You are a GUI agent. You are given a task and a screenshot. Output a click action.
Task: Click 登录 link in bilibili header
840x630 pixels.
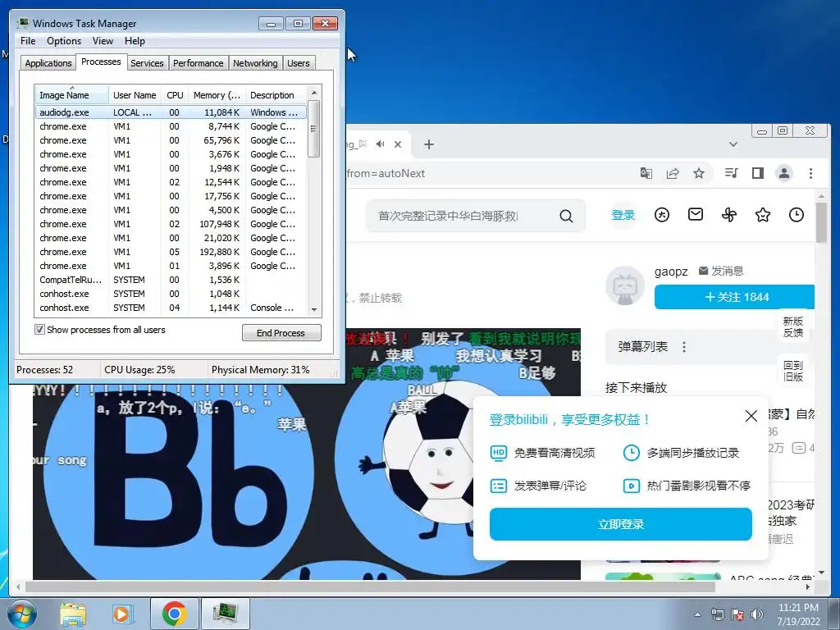tap(623, 215)
